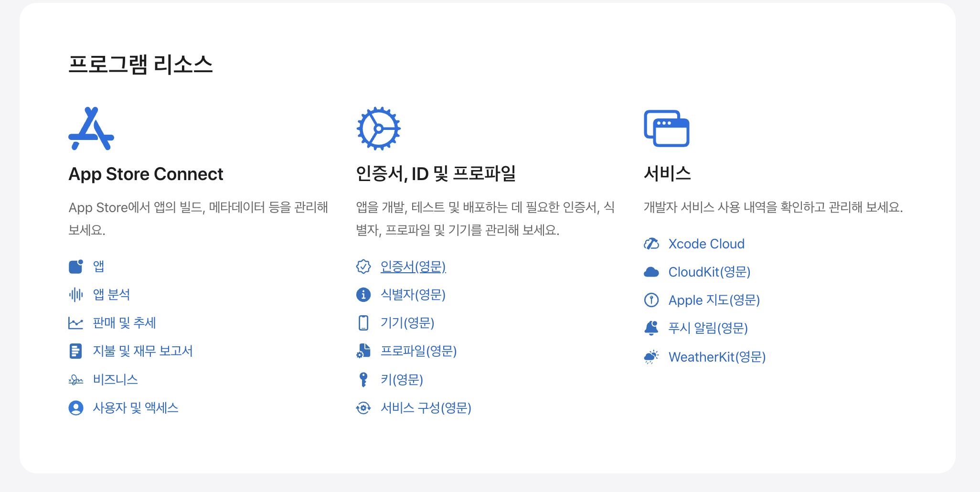Open the 푸시 알림(영문) link
The width and height of the screenshot is (980, 492).
[x=708, y=328]
